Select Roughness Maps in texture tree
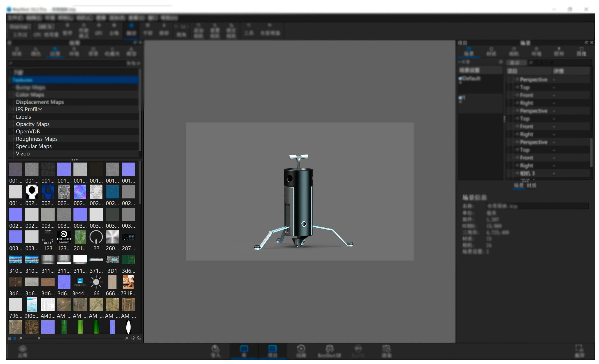The image size is (599, 364). tap(37, 139)
